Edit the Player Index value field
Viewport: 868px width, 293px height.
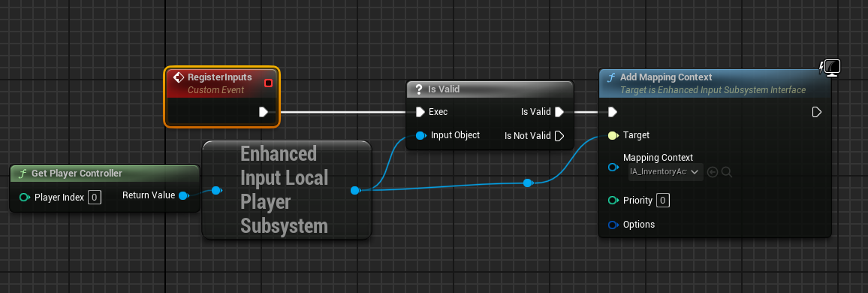[95, 197]
